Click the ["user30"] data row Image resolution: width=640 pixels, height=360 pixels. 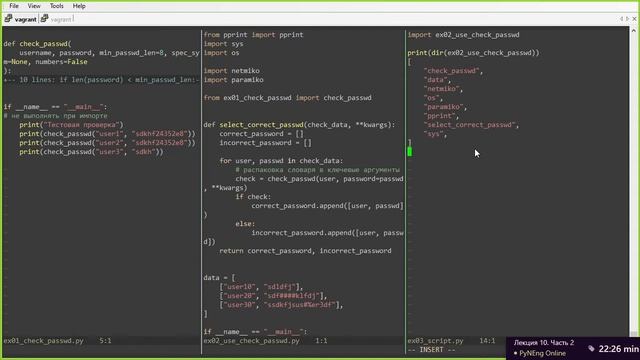281,304
